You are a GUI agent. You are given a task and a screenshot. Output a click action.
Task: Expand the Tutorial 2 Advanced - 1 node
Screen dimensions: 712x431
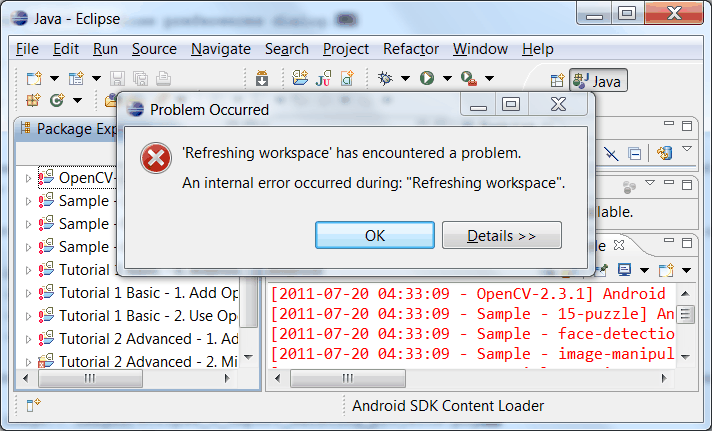coord(28,339)
